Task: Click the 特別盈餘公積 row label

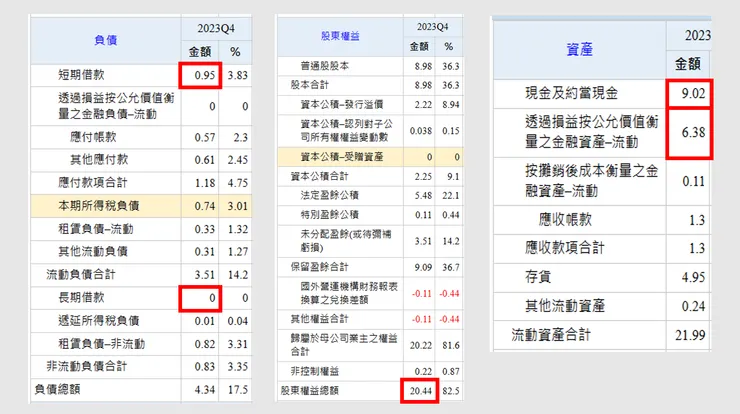Action: (x=329, y=215)
